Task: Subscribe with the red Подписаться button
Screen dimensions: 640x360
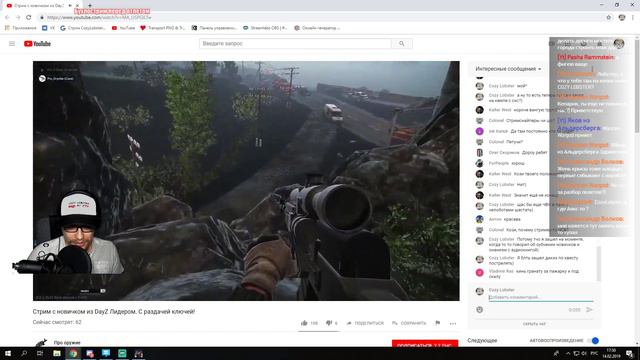Action: point(425,344)
